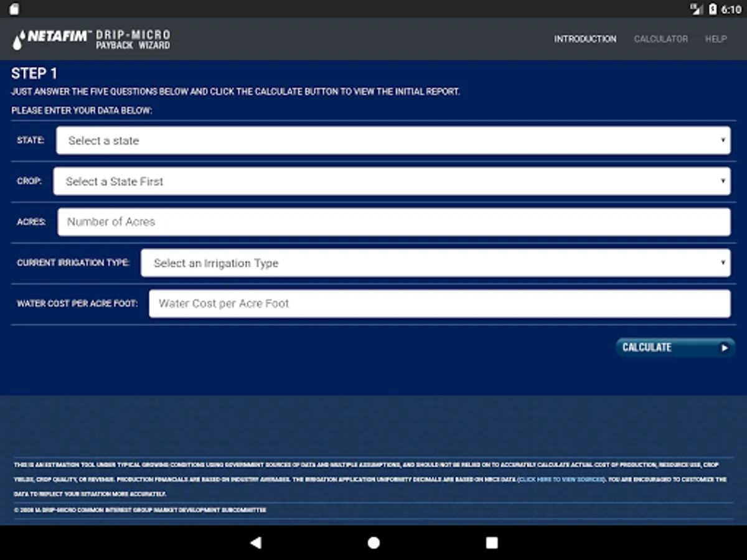Screen dimensions: 747x560
Task: Click the WATER COST PER ACRE FOOT: label
Action: (x=77, y=304)
